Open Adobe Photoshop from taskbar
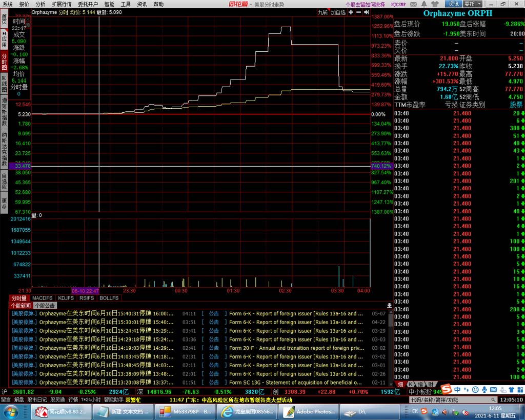The image size is (525, 420). 309,412
